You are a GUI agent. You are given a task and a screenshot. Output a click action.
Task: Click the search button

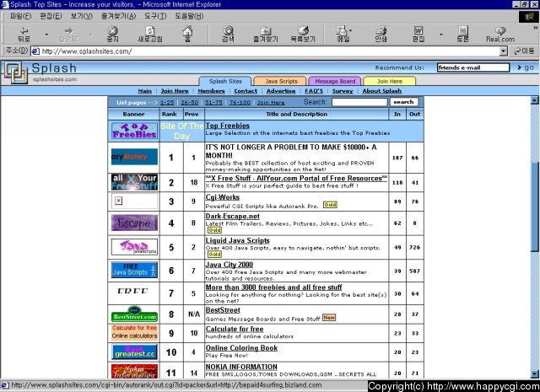[x=403, y=102]
